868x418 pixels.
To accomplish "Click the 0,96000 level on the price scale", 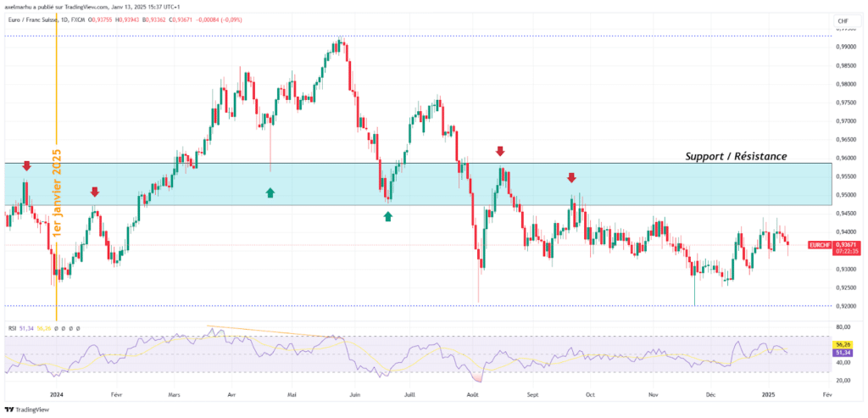I will pyautogui.click(x=844, y=158).
